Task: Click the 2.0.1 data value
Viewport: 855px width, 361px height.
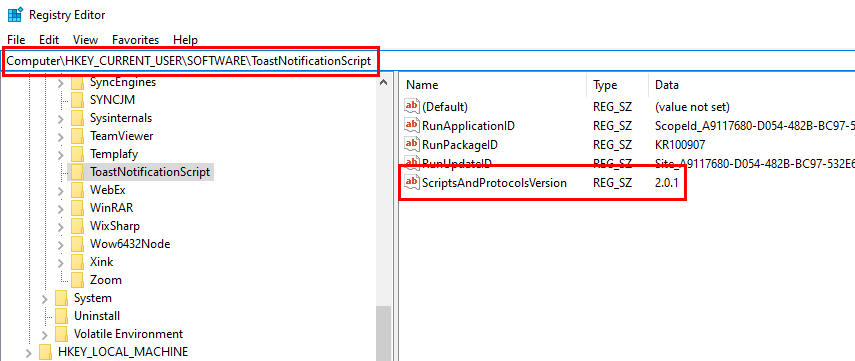Action: pyautogui.click(x=666, y=183)
